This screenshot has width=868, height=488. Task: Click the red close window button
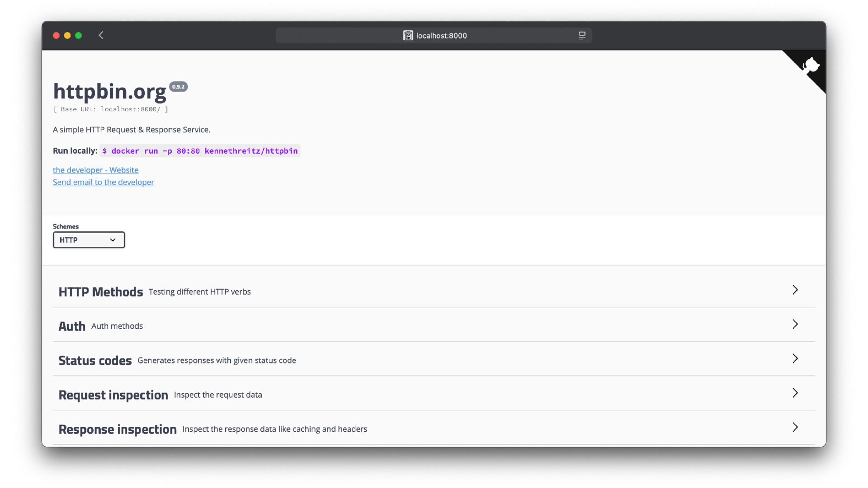(57, 36)
